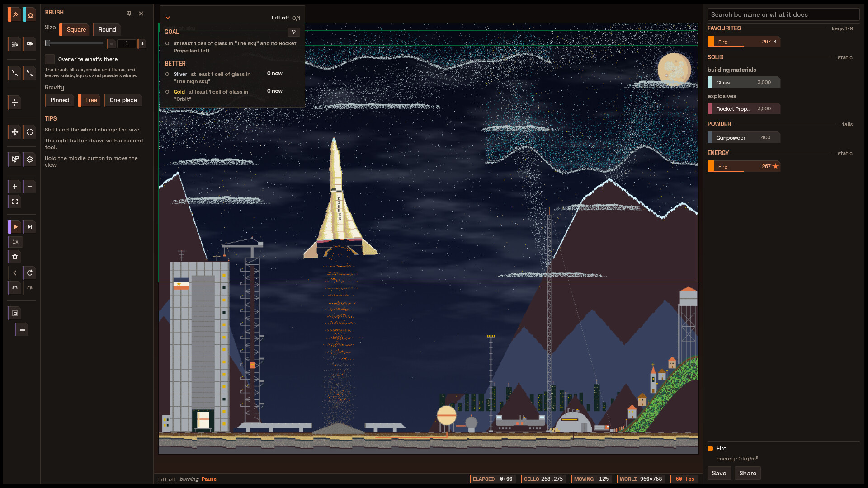Screen dimensions: 868x488
Task: Increase brush size with plus stepper
Action: (x=142, y=44)
